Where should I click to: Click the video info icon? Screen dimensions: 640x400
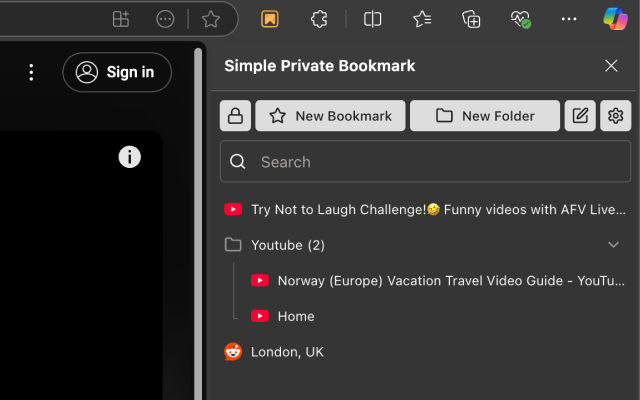[130, 157]
